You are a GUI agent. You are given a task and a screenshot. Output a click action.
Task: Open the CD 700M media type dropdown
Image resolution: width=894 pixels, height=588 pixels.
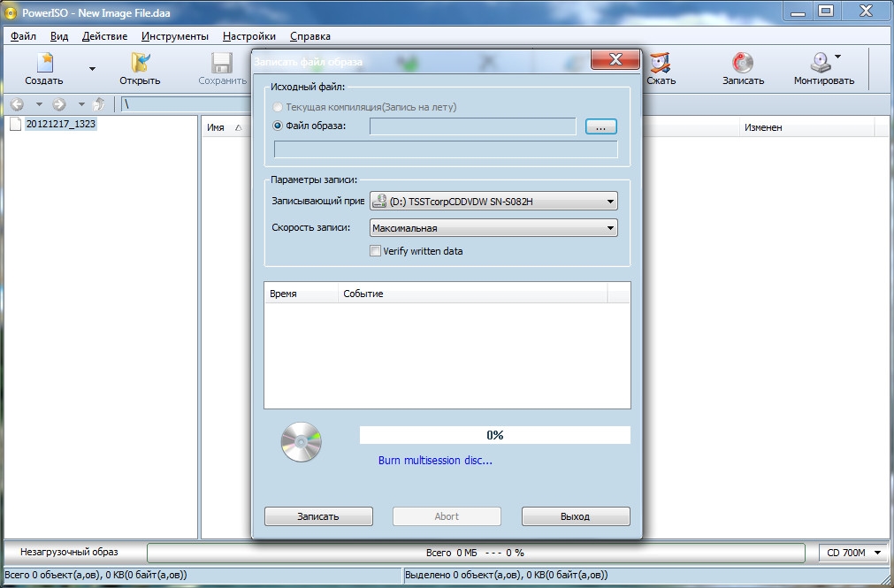(853, 553)
